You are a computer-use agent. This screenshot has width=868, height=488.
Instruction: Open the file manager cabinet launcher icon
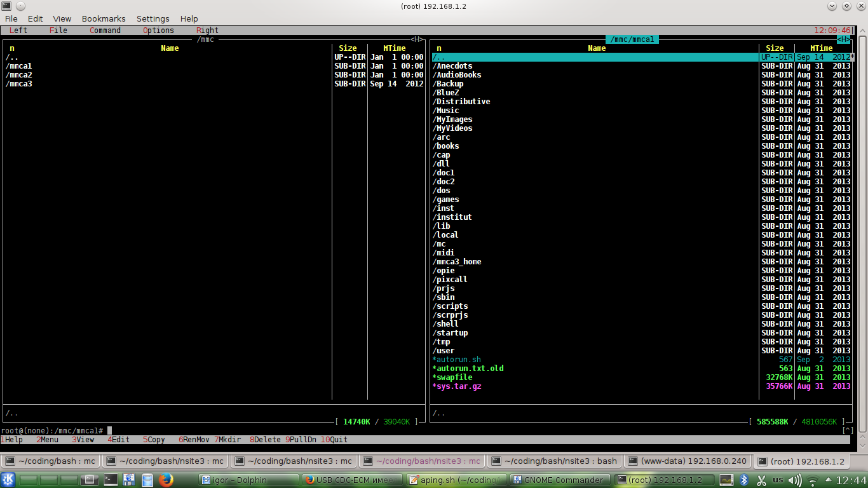click(x=147, y=480)
